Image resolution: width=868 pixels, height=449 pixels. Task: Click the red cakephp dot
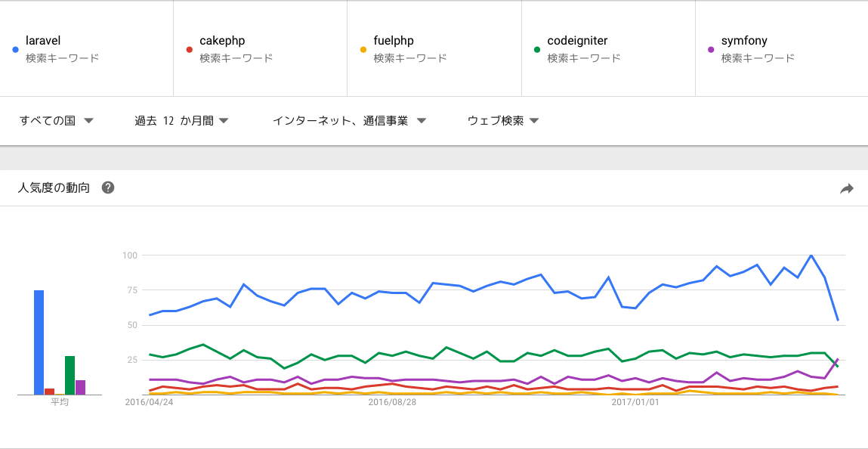point(190,50)
